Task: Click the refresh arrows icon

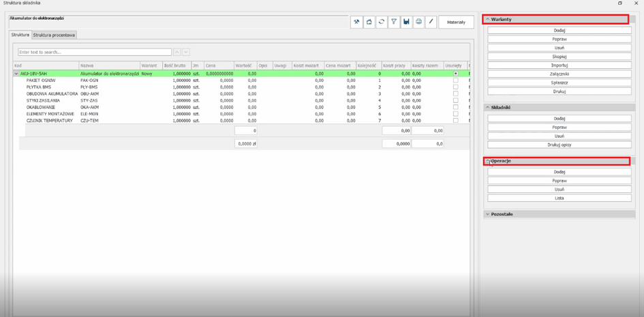Action: (382, 22)
